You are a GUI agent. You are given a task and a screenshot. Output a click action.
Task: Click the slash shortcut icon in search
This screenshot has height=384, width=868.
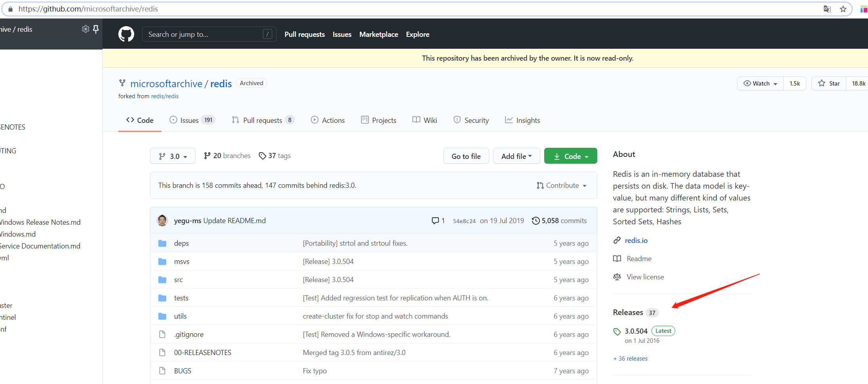click(x=268, y=34)
